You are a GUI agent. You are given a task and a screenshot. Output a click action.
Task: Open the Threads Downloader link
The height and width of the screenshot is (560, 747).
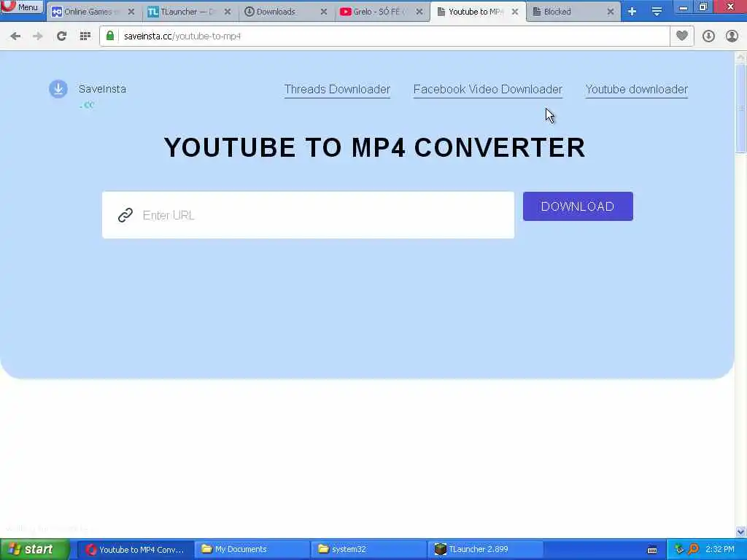(337, 90)
